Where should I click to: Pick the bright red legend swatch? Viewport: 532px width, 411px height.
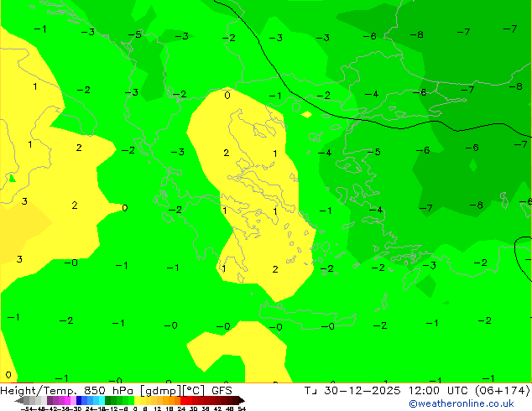click(x=183, y=400)
